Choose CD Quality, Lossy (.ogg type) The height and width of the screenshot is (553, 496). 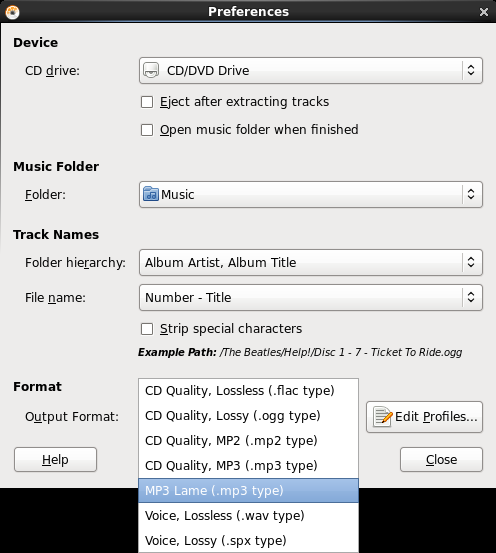[x=248, y=416]
